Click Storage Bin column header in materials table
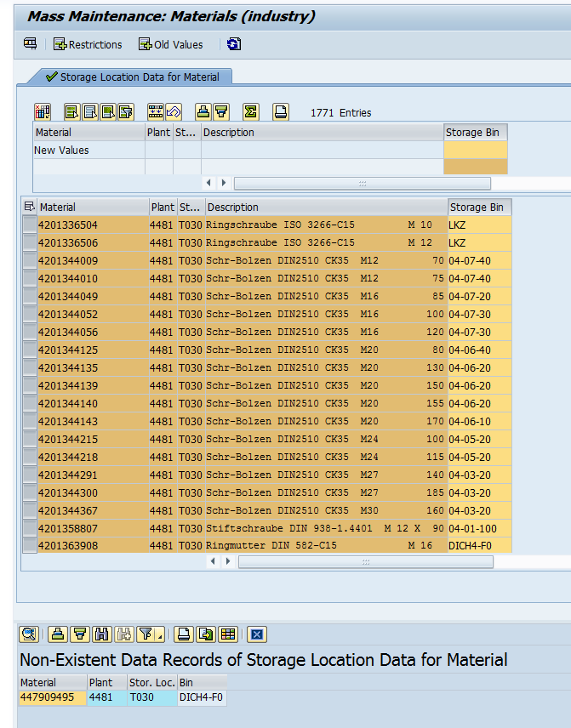The image size is (571, 728). tap(479, 207)
